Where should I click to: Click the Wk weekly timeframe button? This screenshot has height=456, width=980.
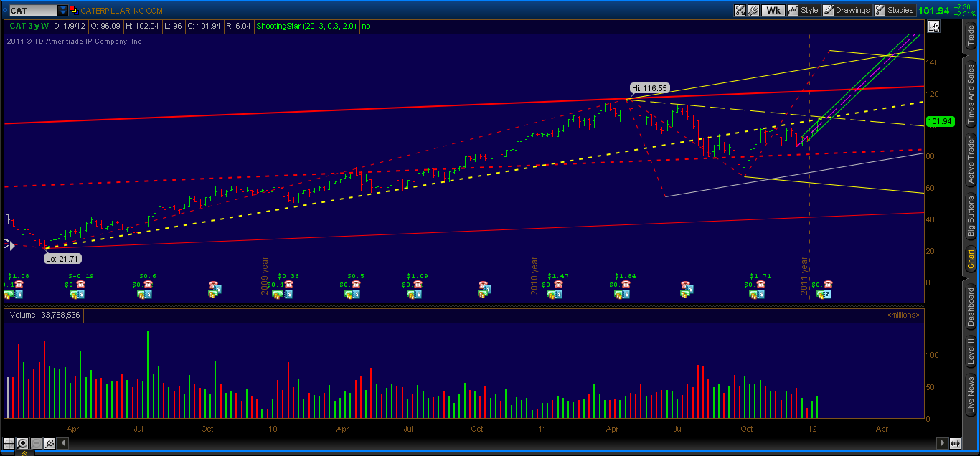coord(773,10)
